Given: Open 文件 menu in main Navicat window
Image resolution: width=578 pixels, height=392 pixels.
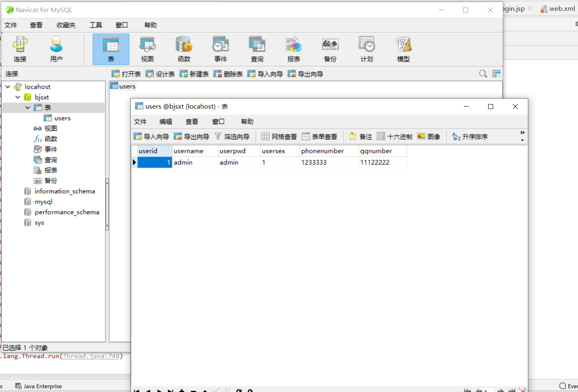Looking at the screenshot, I should tap(10, 25).
